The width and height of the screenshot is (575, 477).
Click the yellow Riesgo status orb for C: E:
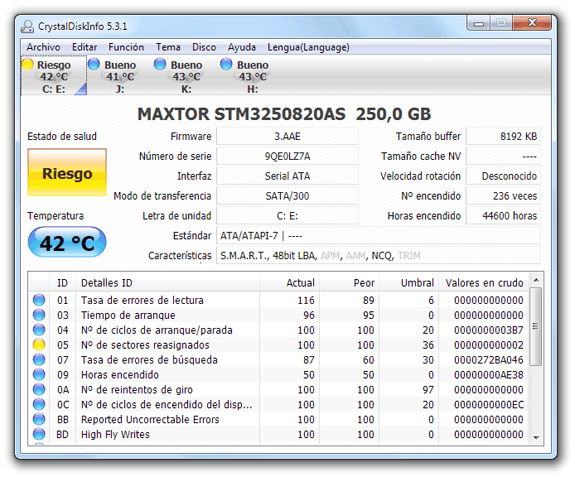click(x=28, y=64)
